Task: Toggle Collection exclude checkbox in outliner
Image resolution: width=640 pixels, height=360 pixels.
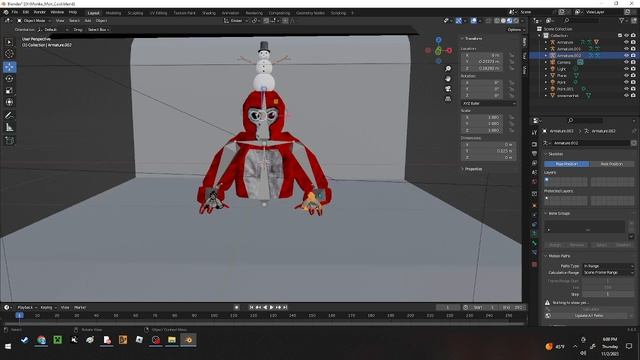Action: 620,36
